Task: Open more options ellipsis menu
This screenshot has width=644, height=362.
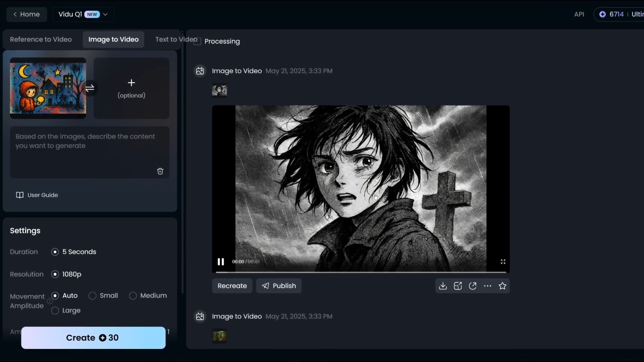Action: 488,286
